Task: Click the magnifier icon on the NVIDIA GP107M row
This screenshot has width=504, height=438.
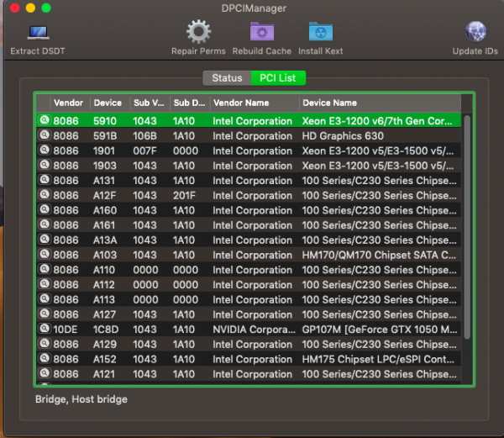Action: click(x=43, y=330)
